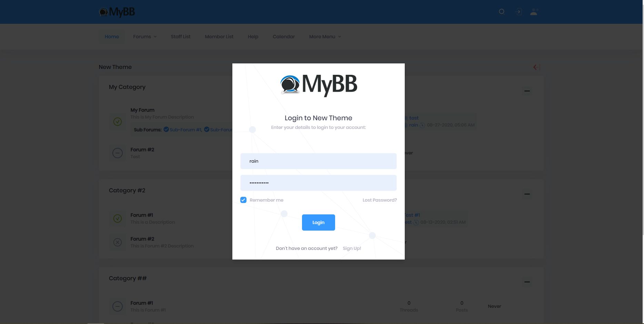This screenshot has width=644, height=324.
Task: Open the Calendar page
Action: coord(284,37)
